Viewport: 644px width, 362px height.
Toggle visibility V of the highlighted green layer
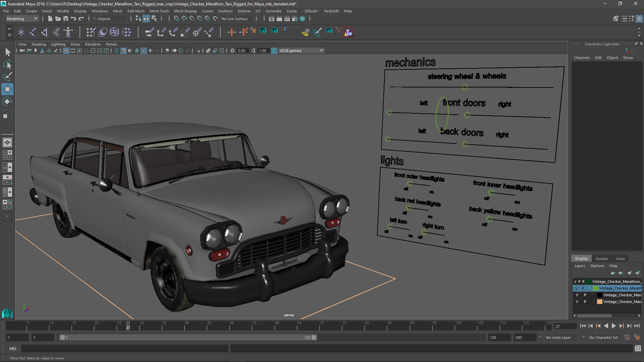coord(577,288)
